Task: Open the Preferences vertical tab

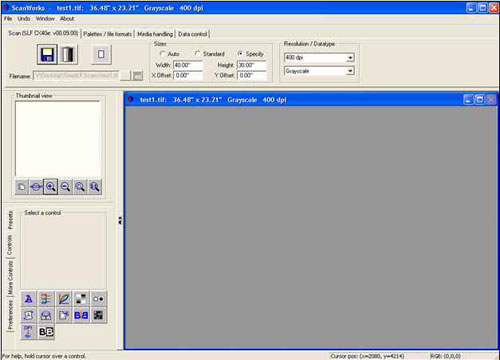Action: (10, 315)
